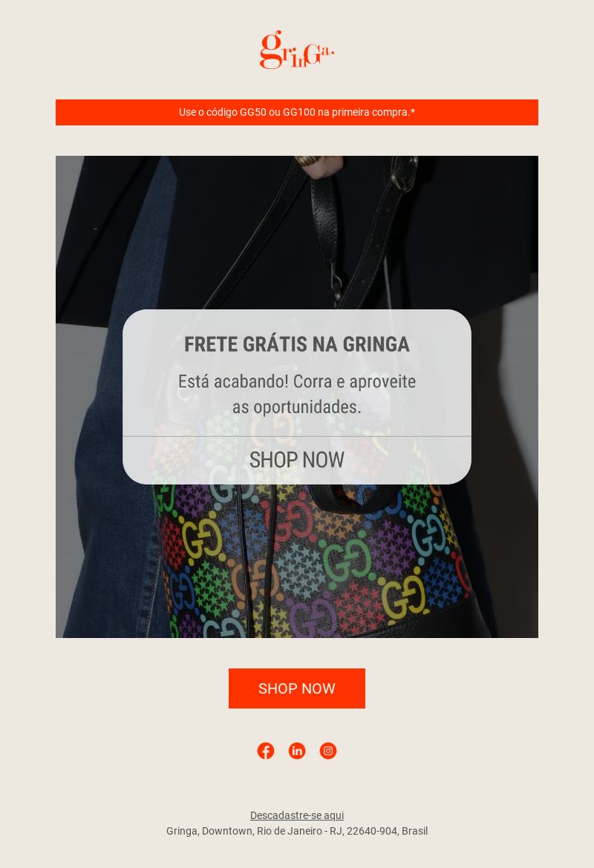Click the Gringa Rio de Janeiro address line
Screen dimensions: 594x868
click(297, 831)
